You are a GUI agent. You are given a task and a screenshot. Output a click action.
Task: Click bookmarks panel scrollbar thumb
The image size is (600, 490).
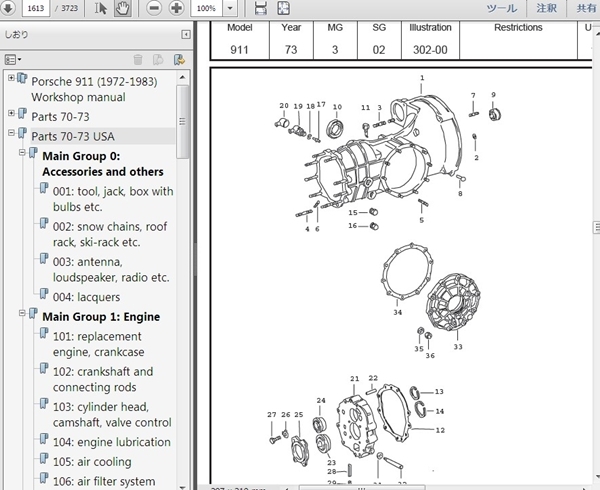pos(183,121)
